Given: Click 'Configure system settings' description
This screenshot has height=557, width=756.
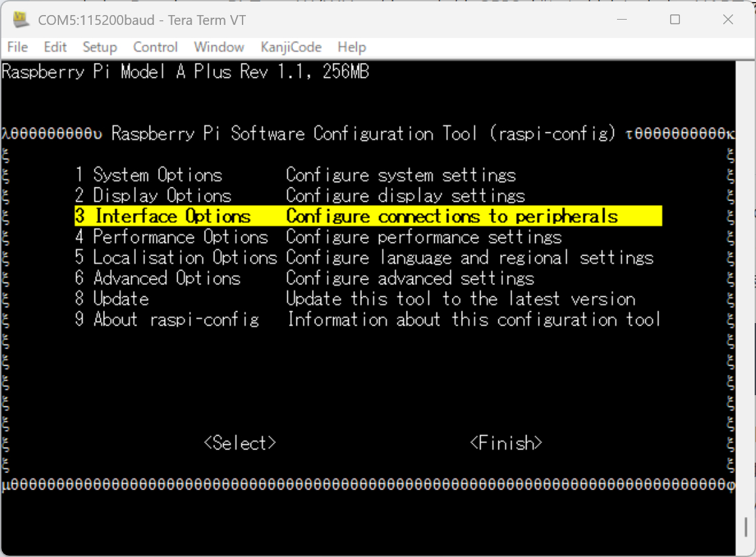Looking at the screenshot, I should pos(401,175).
